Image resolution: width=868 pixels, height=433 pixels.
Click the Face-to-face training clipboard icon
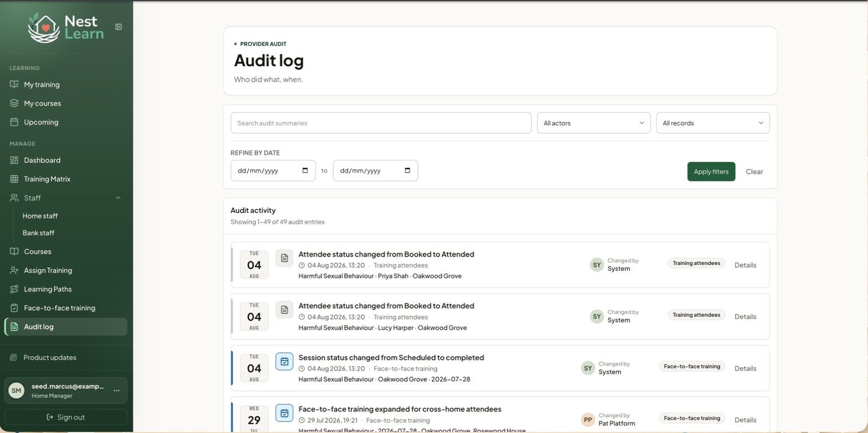click(14, 308)
